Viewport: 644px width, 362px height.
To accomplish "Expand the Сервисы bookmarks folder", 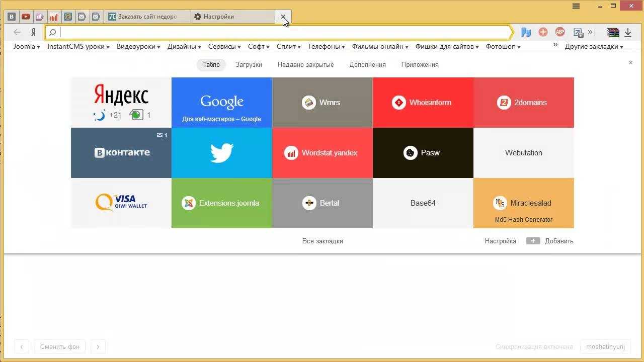I will click(224, 46).
